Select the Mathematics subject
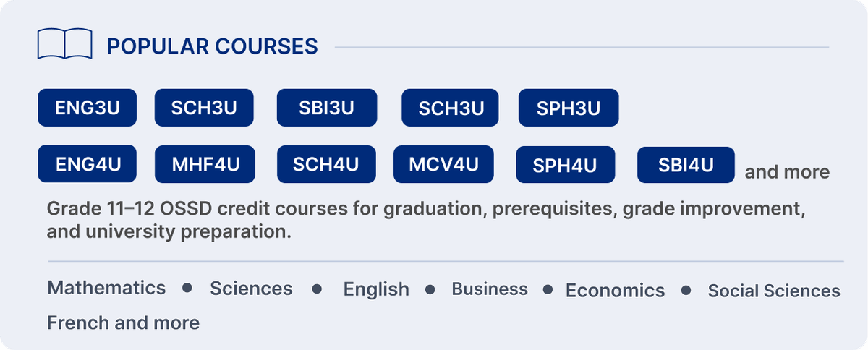The width and height of the screenshot is (868, 350). (x=106, y=288)
